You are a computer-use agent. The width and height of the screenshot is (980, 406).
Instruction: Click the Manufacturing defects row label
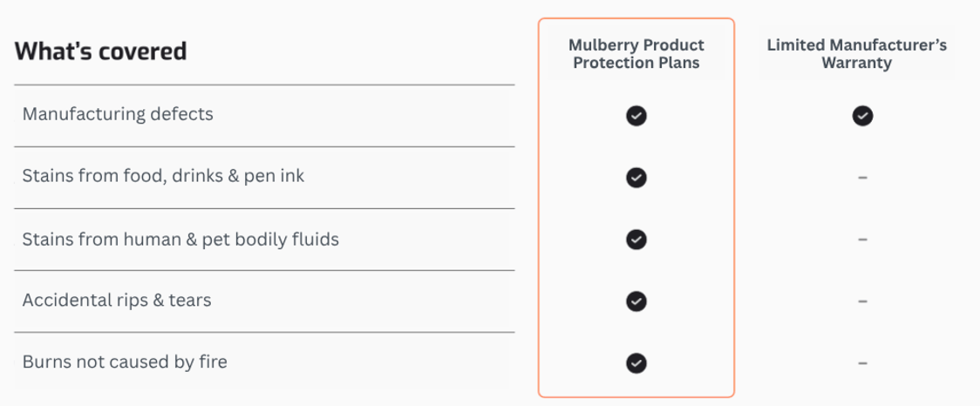118,114
